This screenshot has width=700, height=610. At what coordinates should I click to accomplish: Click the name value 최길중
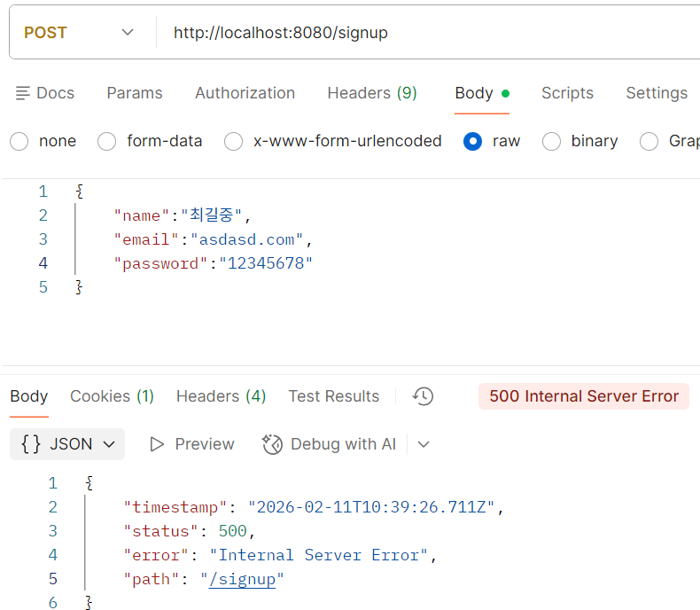[x=212, y=215]
